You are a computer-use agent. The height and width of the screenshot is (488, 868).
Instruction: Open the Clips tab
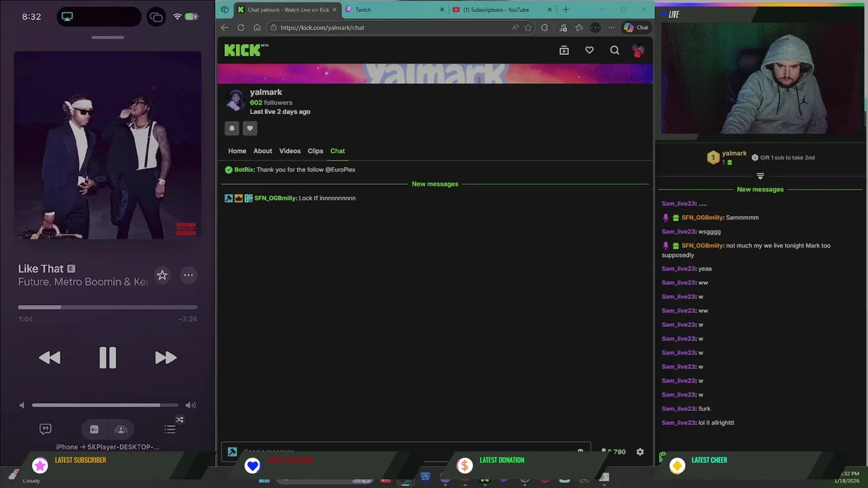pyautogui.click(x=315, y=151)
